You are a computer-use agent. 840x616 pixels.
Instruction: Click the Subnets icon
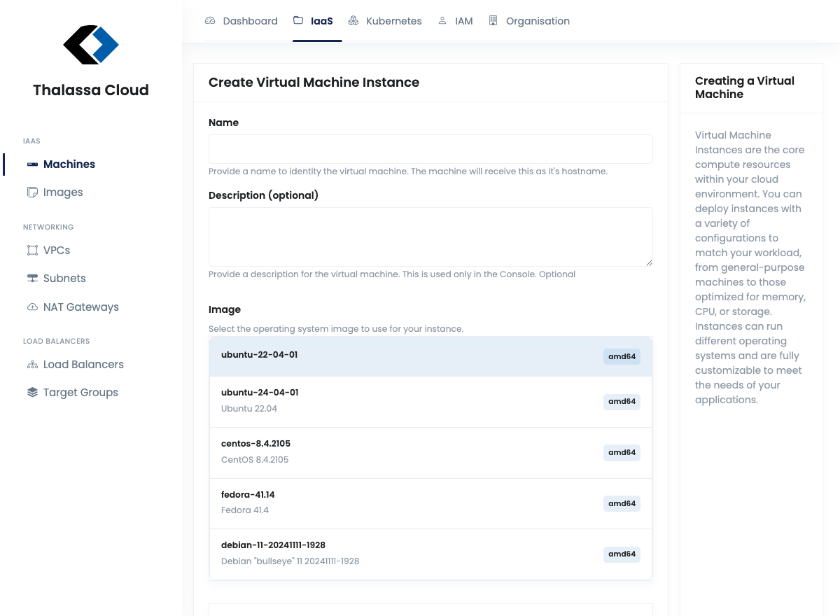[32, 278]
